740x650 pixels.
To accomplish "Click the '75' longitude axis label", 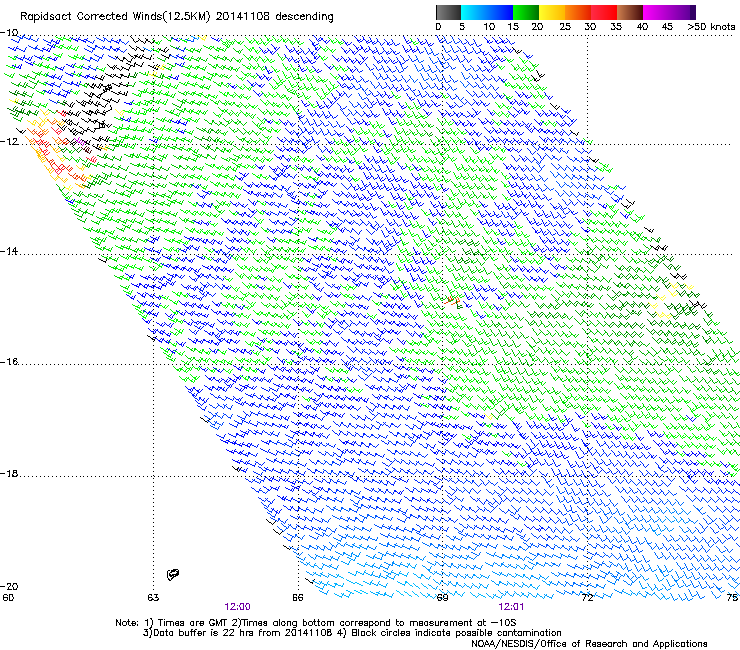I will coord(732,598).
